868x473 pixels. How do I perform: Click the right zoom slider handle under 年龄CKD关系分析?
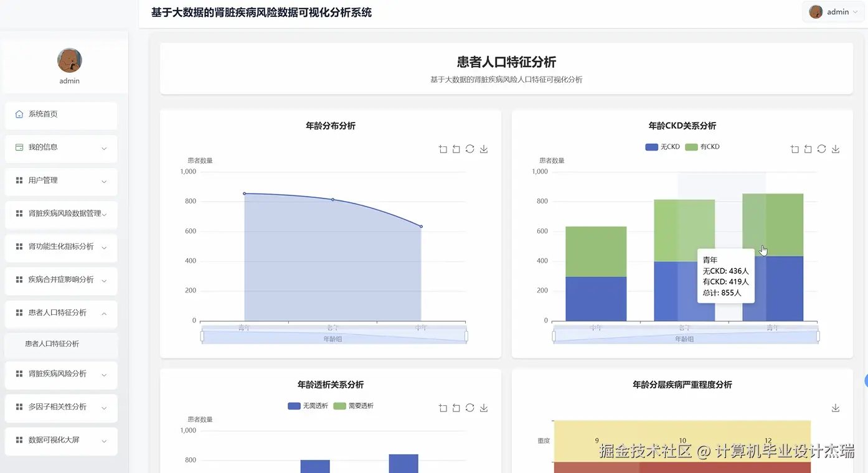818,336
